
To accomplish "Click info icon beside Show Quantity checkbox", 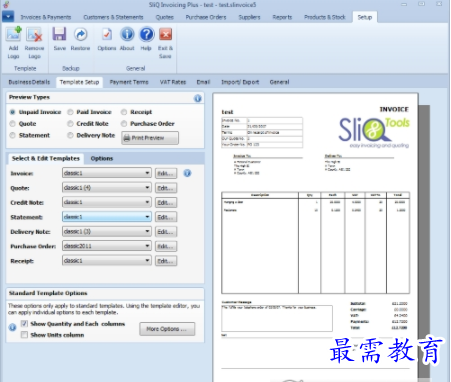I will [12, 327].
